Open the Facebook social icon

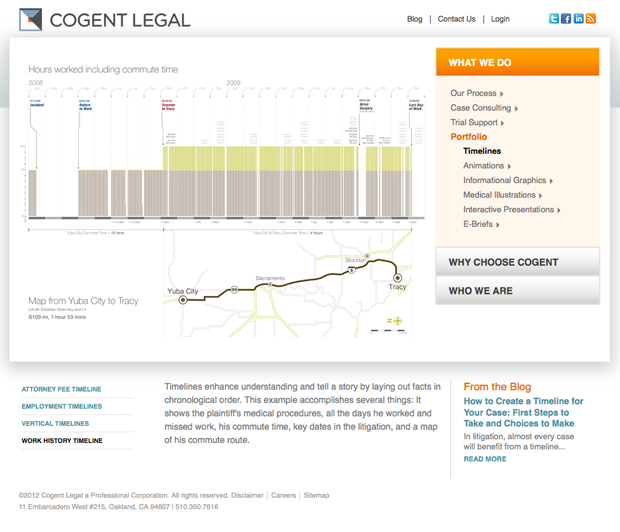click(x=566, y=19)
